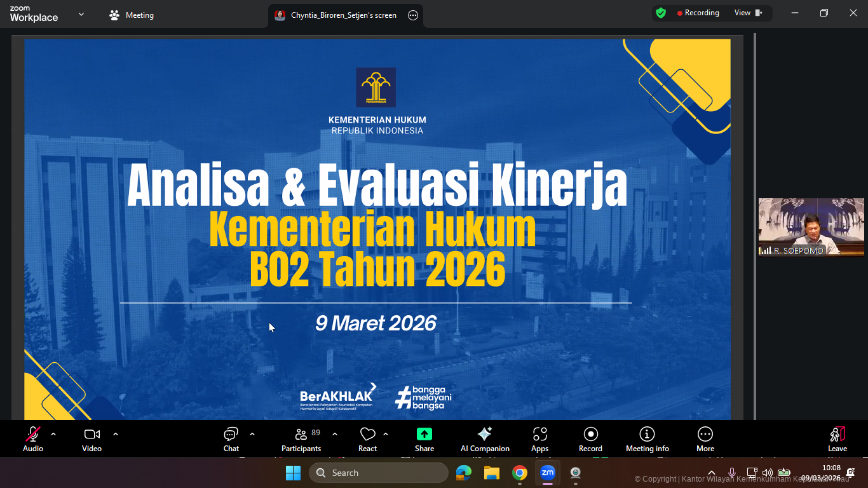The width and height of the screenshot is (868, 488).
Task: Start a new Share
Action: click(x=424, y=439)
